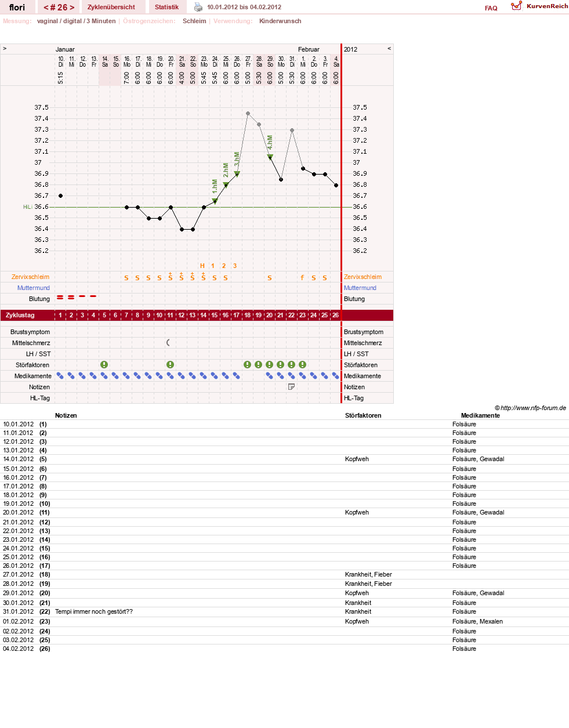Click the 'Schleim' Östrogenzeichen value
Screen dimensions: 569x728
194,21
